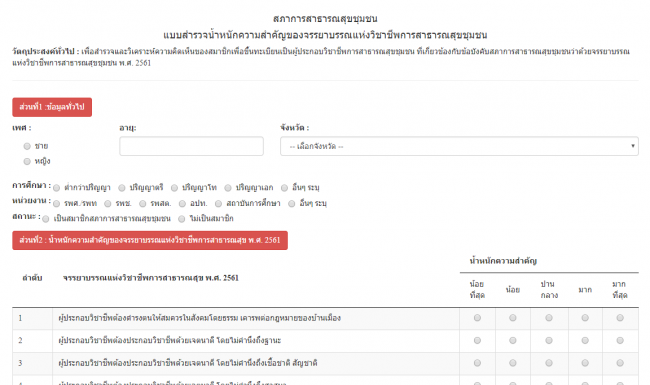Select อื่นๆ ระบุ in the การศึกษา row
Image resolution: width=650 pixels, height=385 pixels.
[284, 188]
